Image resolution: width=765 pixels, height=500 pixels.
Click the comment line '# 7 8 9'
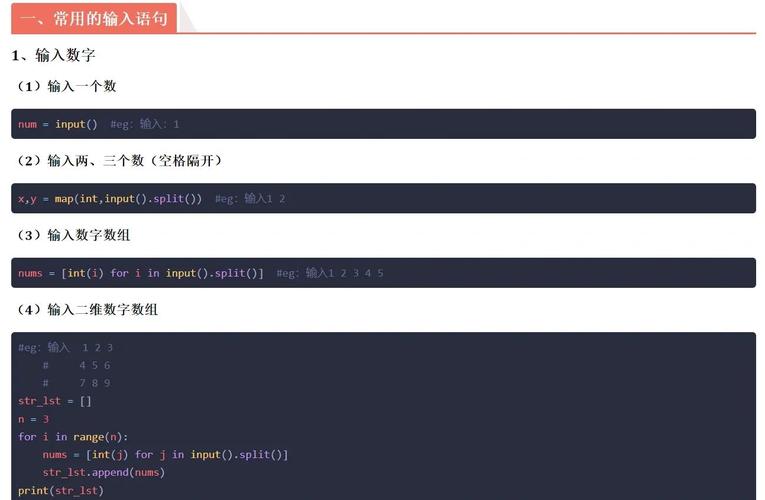click(x=76, y=383)
